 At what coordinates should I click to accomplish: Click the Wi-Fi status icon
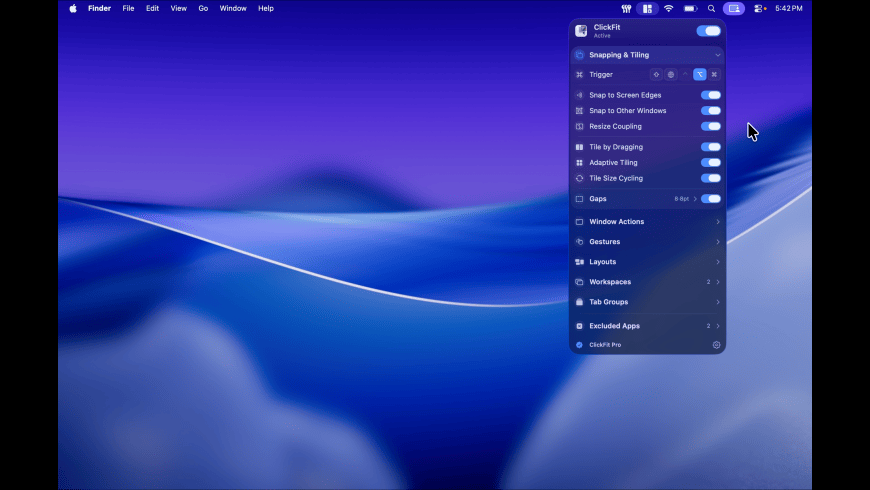tap(669, 8)
